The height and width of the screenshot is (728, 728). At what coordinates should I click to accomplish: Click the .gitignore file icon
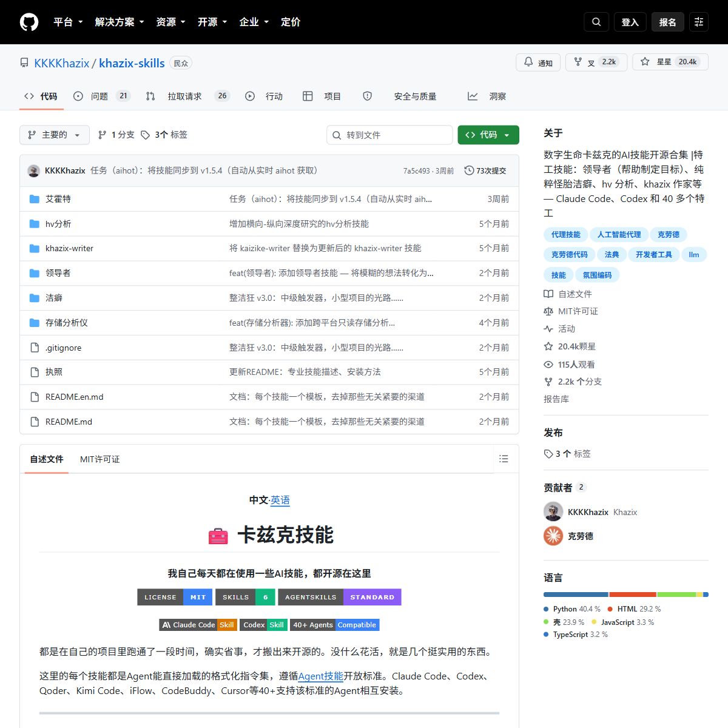click(35, 348)
